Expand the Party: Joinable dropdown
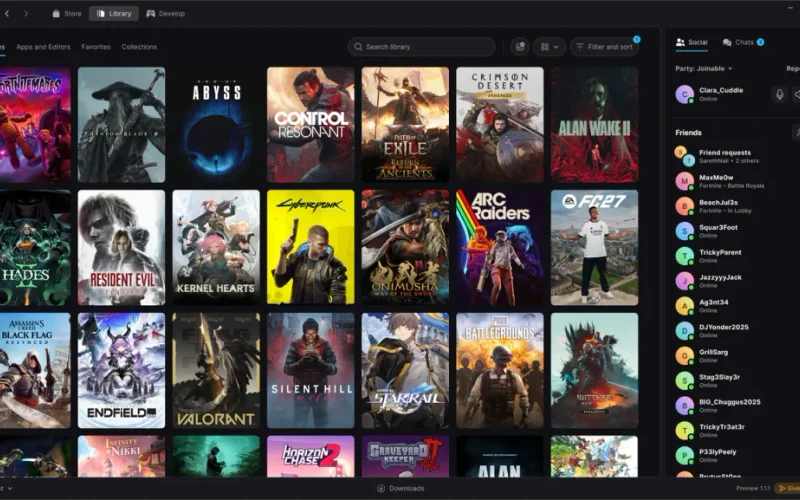This screenshot has width=800, height=500. click(x=704, y=68)
